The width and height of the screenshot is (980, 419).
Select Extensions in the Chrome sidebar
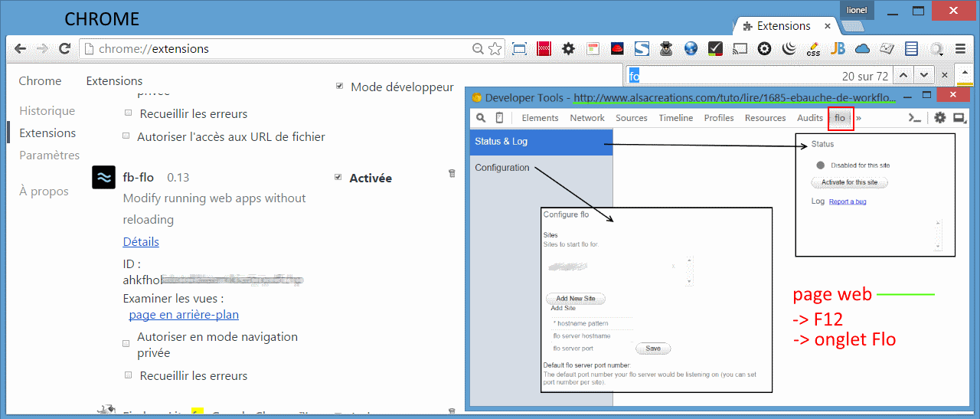coord(47,133)
